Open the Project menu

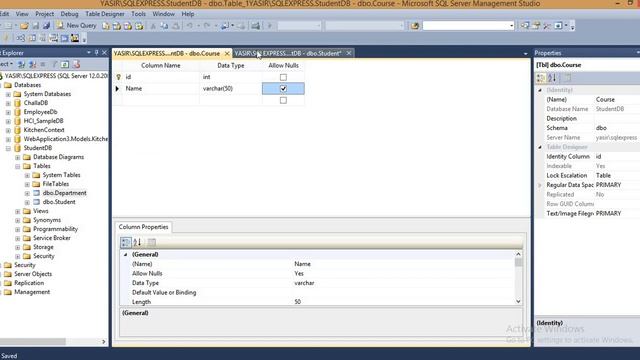44,14
